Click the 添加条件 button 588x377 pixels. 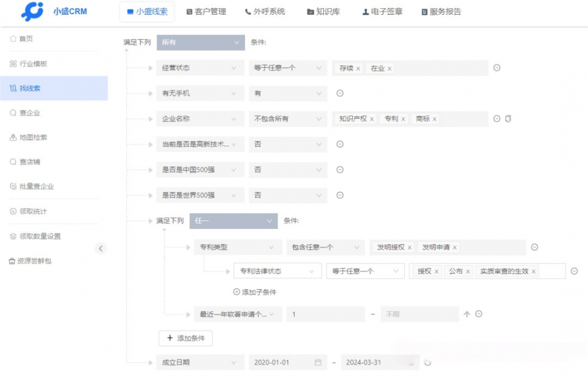coord(185,338)
